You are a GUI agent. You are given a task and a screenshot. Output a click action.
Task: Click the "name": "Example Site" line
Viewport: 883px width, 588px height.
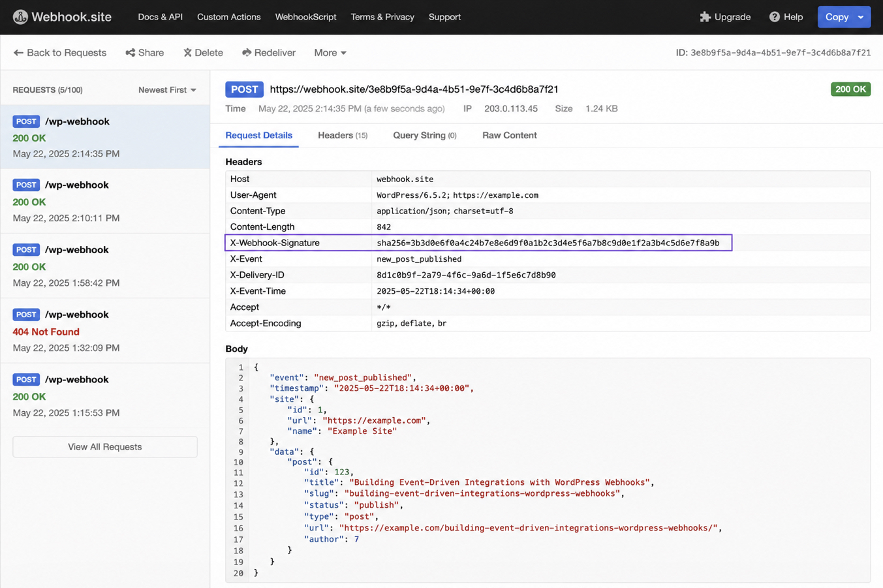pos(342,431)
